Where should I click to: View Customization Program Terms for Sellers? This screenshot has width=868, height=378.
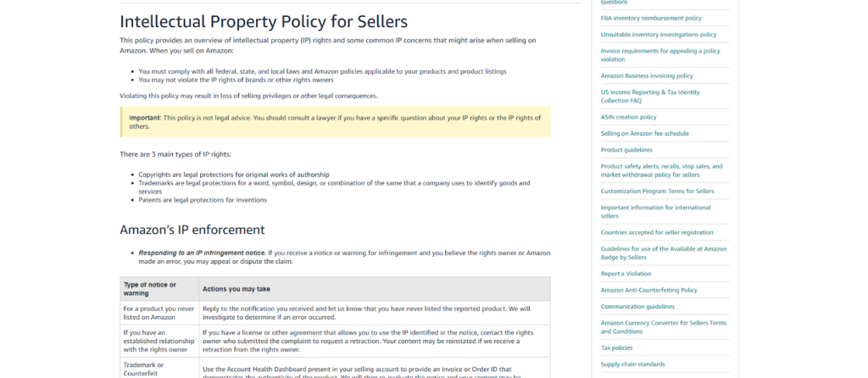tap(657, 191)
